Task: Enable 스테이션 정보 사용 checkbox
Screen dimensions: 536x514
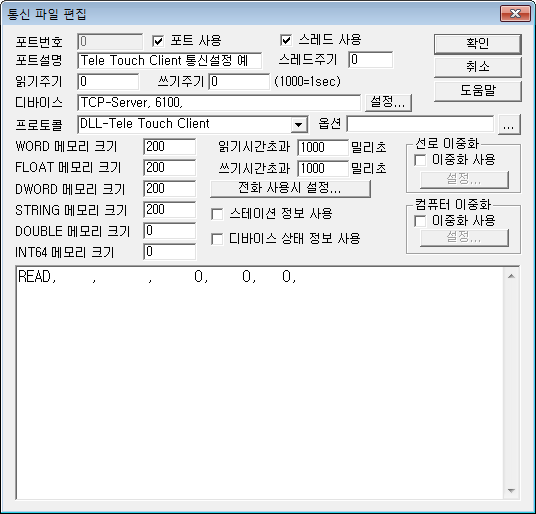Action: (x=217, y=214)
